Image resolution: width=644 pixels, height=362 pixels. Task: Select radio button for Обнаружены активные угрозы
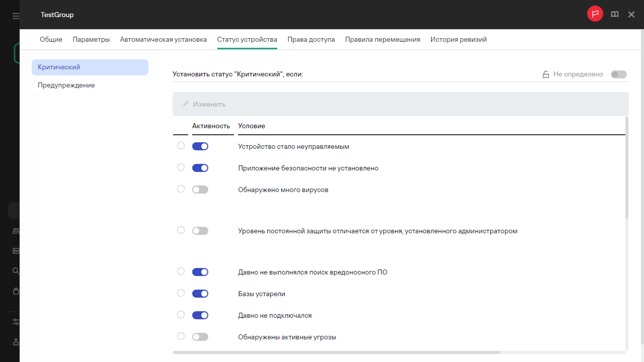point(181,336)
